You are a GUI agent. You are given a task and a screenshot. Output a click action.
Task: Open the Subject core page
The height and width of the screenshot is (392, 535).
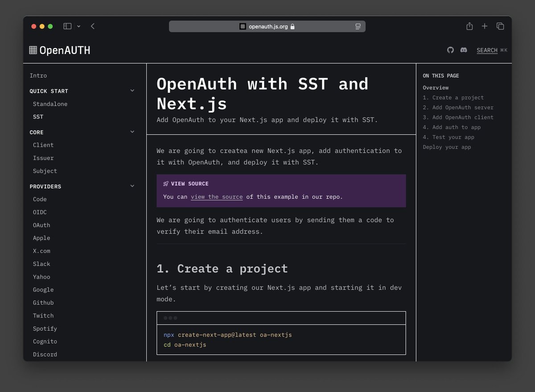45,171
